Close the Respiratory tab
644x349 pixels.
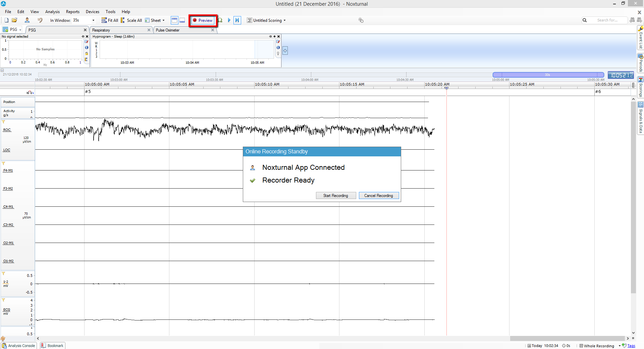click(x=149, y=30)
